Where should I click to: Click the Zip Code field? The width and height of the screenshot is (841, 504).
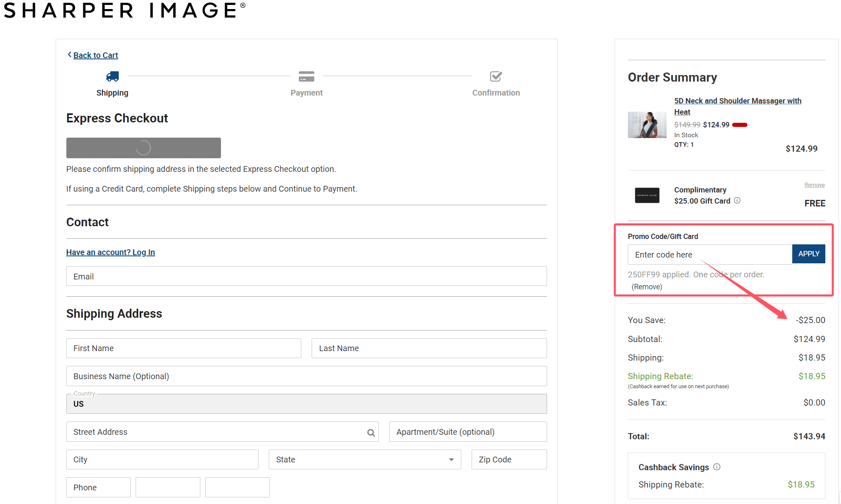(x=509, y=459)
